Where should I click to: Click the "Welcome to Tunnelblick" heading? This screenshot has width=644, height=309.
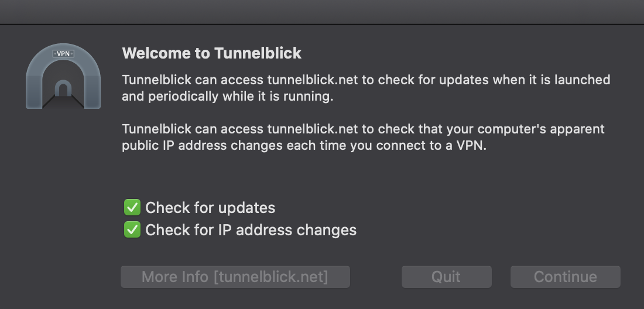point(212,53)
